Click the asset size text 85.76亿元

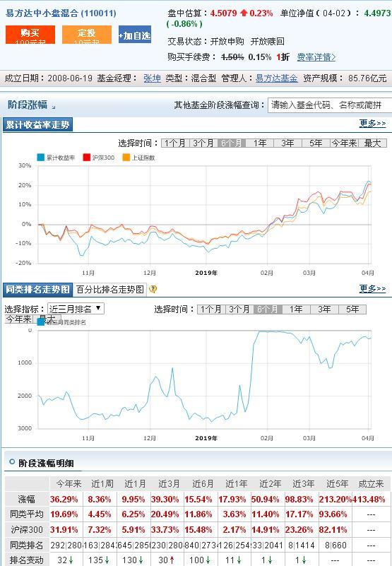[x=367, y=78]
